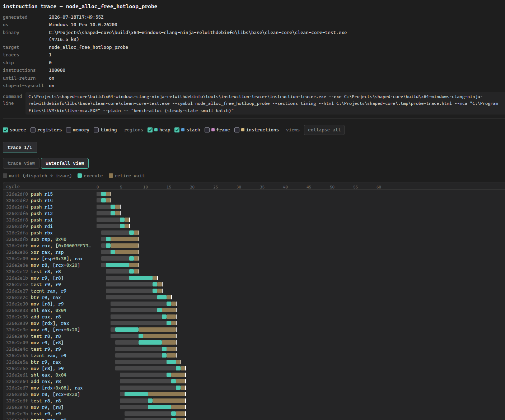The width and height of the screenshot is (505, 420).
Task: Disable the heap region checkbox
Action: [150, 130]
